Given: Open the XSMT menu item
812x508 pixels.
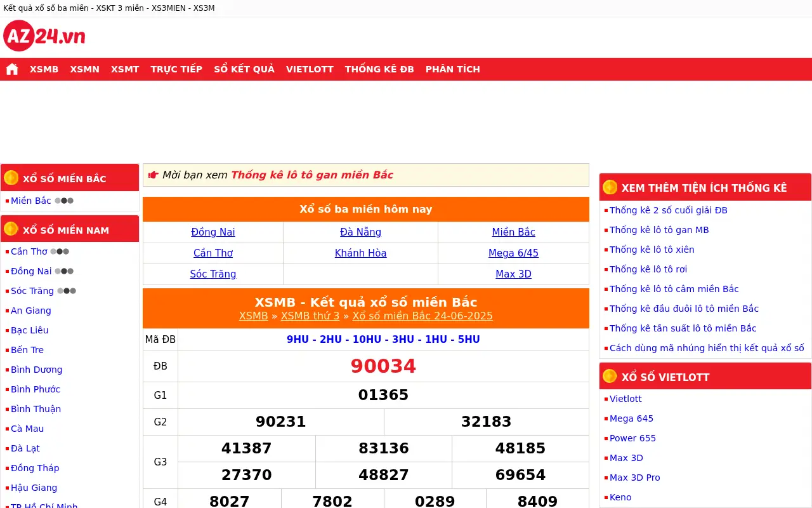Looking at the screenshot, I should pos(125,69).
